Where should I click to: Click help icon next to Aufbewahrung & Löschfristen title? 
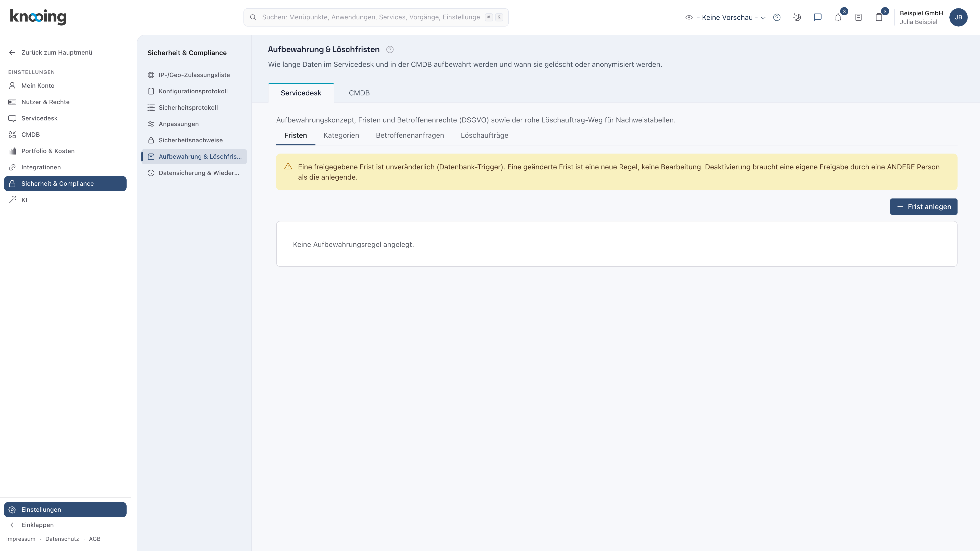coord(389,49)
